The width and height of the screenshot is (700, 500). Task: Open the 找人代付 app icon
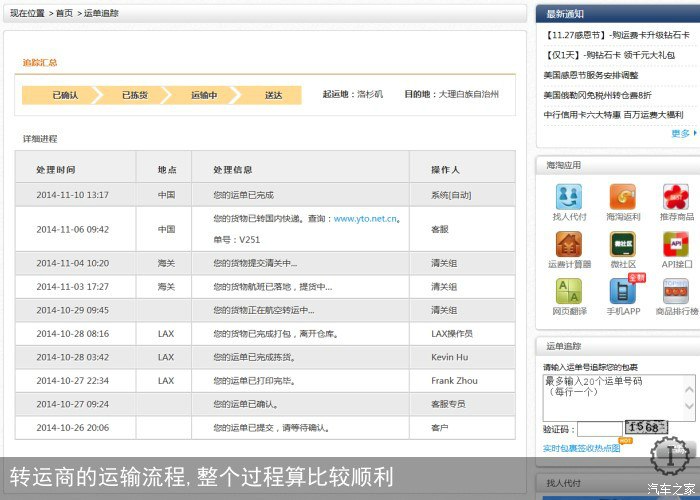(x=569, y=196)
